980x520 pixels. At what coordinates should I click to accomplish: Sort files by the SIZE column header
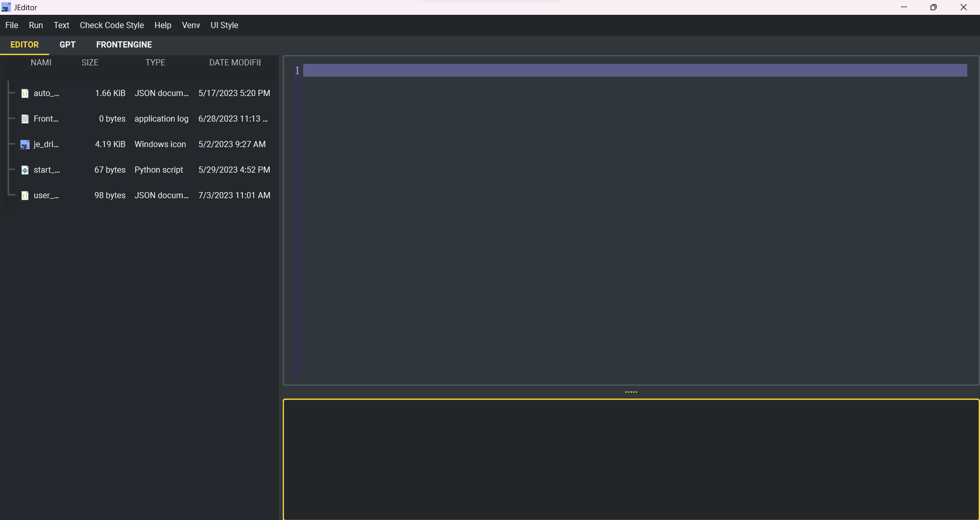tap(90, 62)
